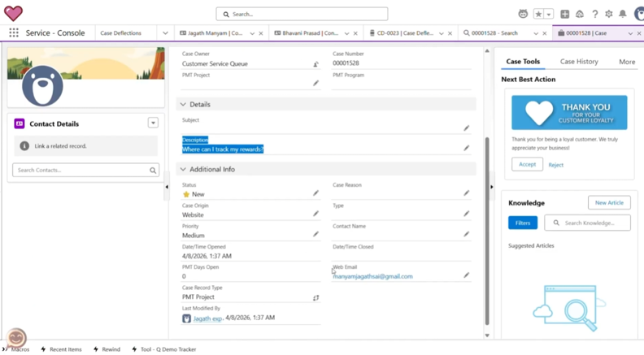Edit Case Origin pencil icon
The image size is (644, 355).
[315, 214]
